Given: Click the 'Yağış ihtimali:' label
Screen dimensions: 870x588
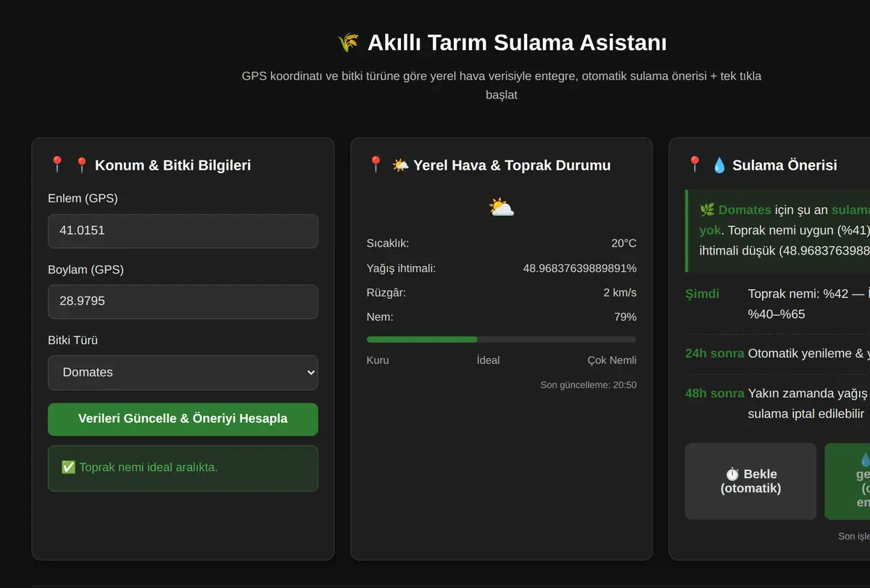Looking at the screenshot, I should click(x=401, y=268).
